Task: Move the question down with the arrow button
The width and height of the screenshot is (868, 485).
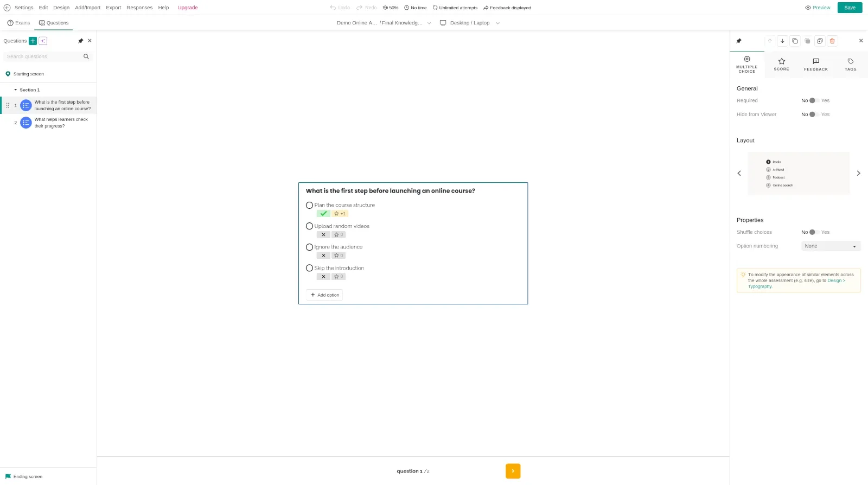Action: tap(782, 41)
